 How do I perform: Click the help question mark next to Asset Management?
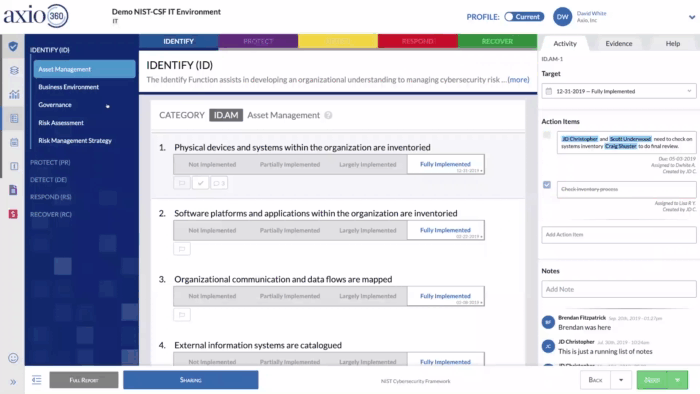[328, 115]
